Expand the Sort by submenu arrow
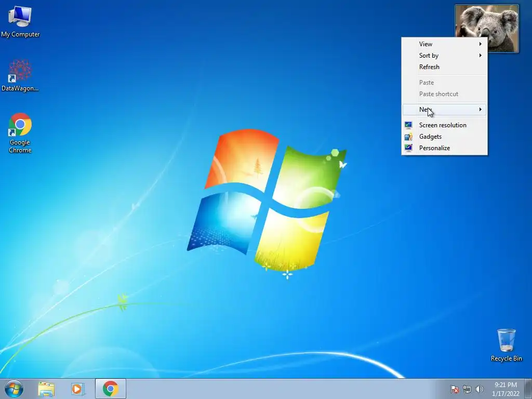 (x=481, y=55)
